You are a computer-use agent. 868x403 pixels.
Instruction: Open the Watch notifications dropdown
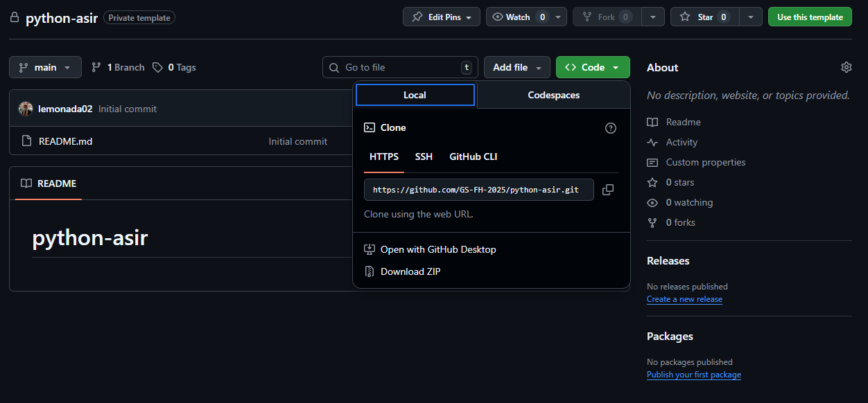pos(526,17)
